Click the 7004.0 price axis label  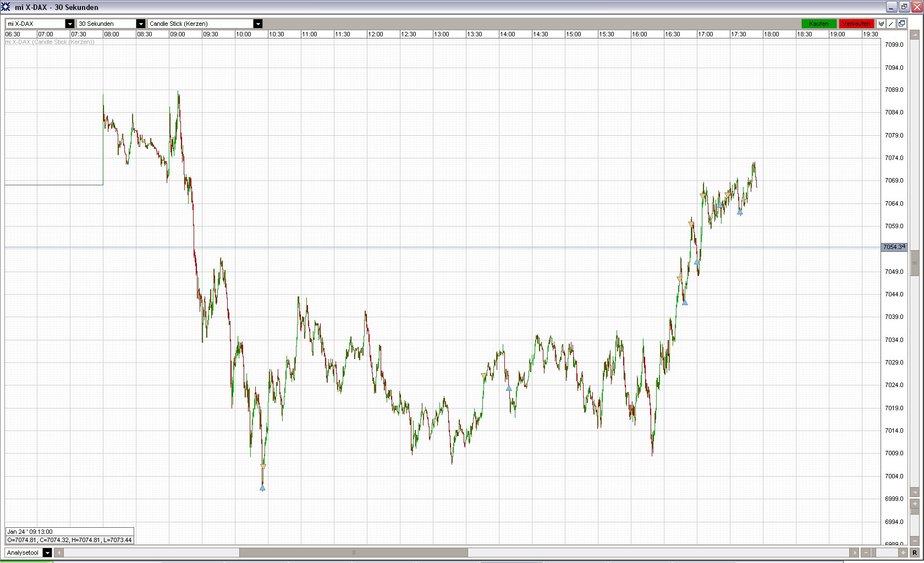[894, 476]
